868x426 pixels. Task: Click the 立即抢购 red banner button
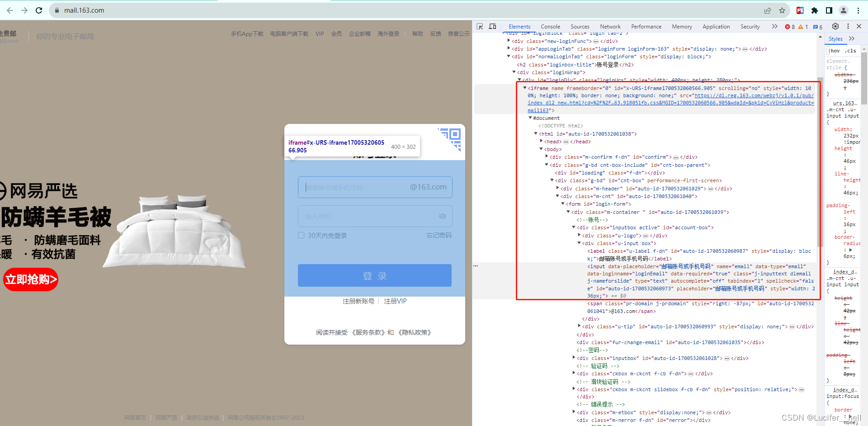(31, 279)
